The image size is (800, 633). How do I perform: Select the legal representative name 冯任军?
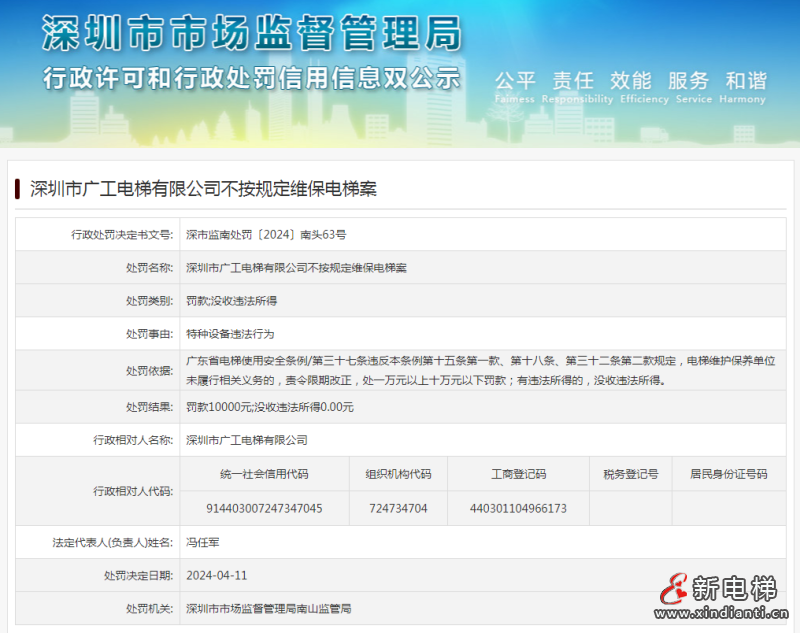click(201, 542)
